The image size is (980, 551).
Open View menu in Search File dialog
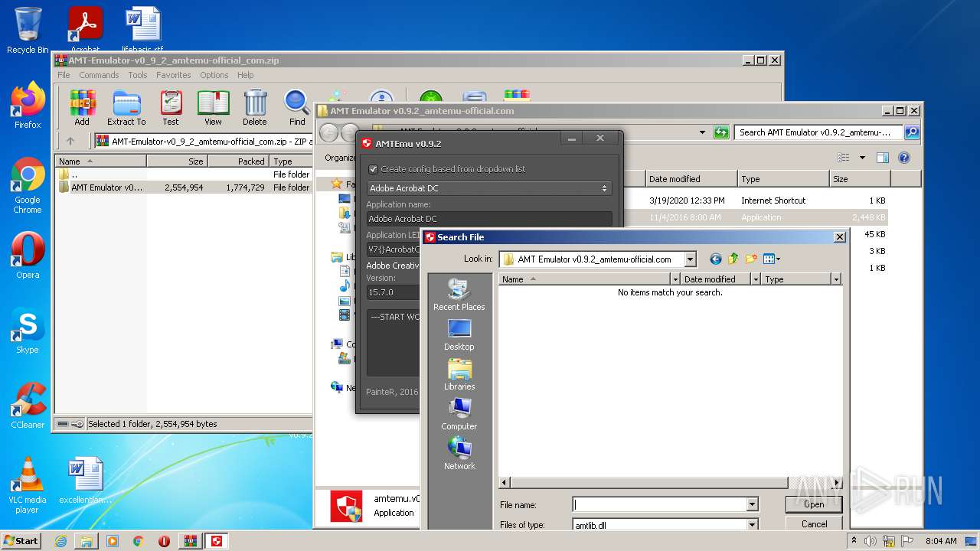pos(771,259)
